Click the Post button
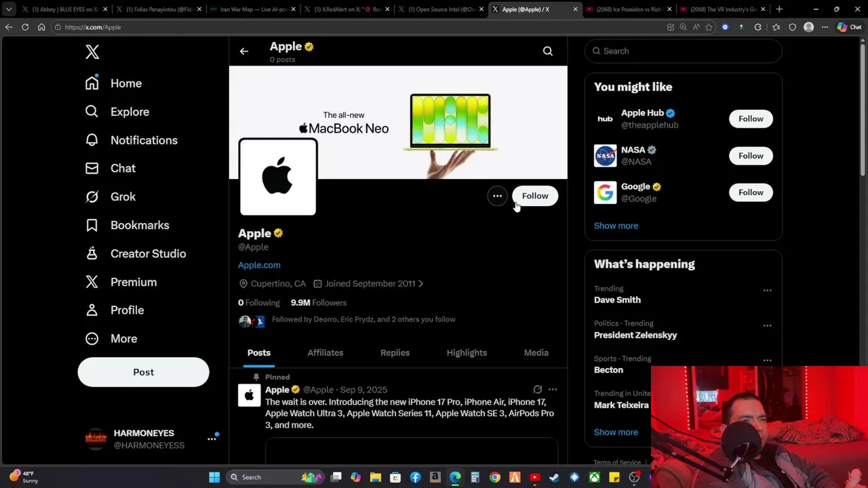This screenshot has height=488, width=868. (143, 372)
